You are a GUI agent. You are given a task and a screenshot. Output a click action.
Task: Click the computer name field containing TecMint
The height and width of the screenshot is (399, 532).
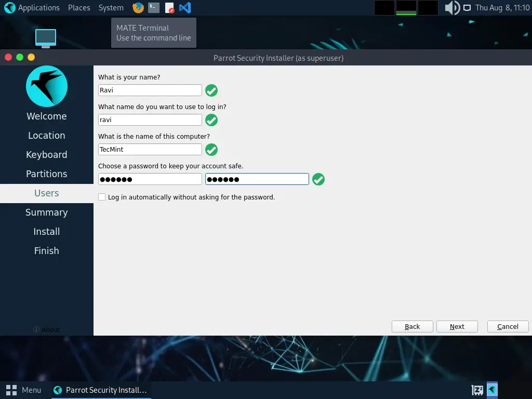(x=150, y=150)
